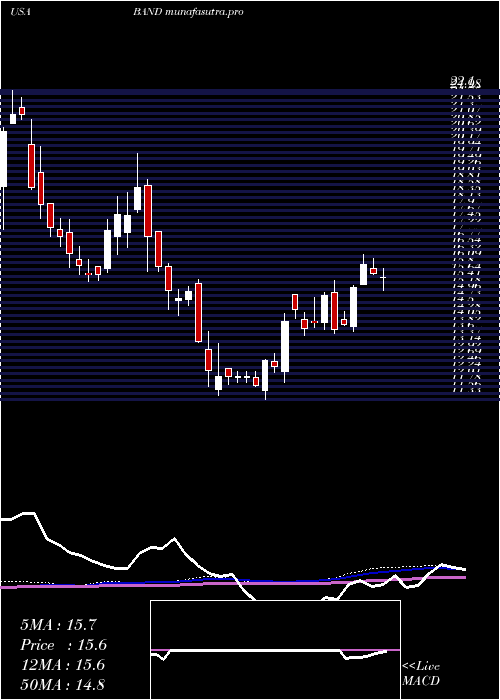Click the 'USA' label at top left
This screenshot has width=500, height=700.
pyautogui.click(x=20, y=12)
